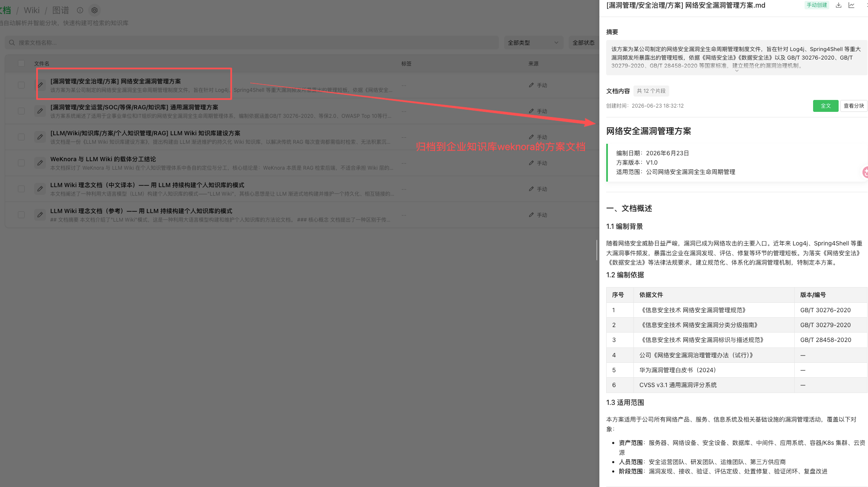The height and width of the screenshot is (487, 868).
Task: Click the settings gear icon beside 图谱
Action: (x=95, y=10)
